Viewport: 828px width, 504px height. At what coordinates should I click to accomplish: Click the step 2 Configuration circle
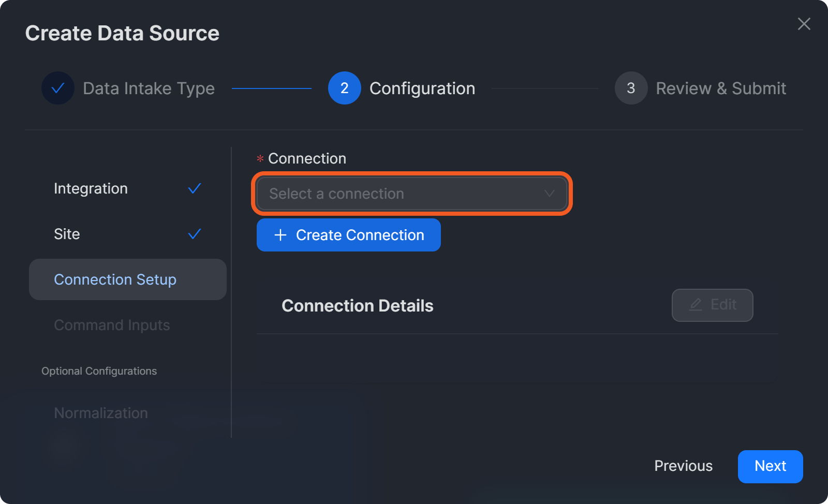point(344,88)
